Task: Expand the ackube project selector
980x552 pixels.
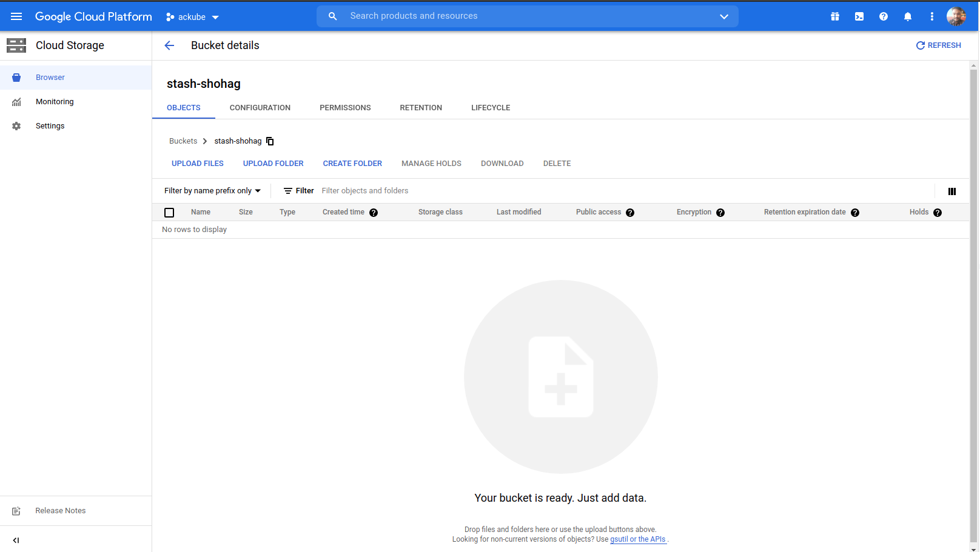Action: [x=192, y=17]
